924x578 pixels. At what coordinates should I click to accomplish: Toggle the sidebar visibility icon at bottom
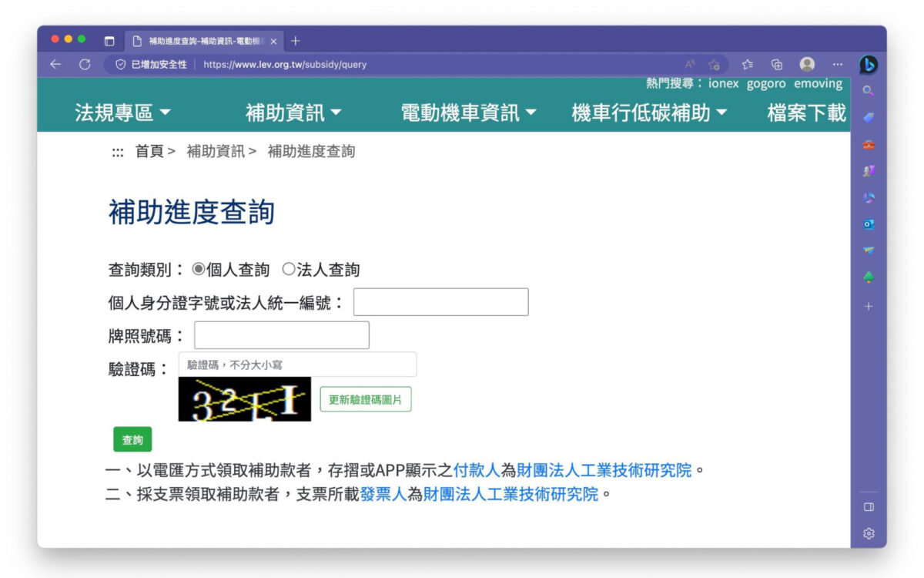869,507
